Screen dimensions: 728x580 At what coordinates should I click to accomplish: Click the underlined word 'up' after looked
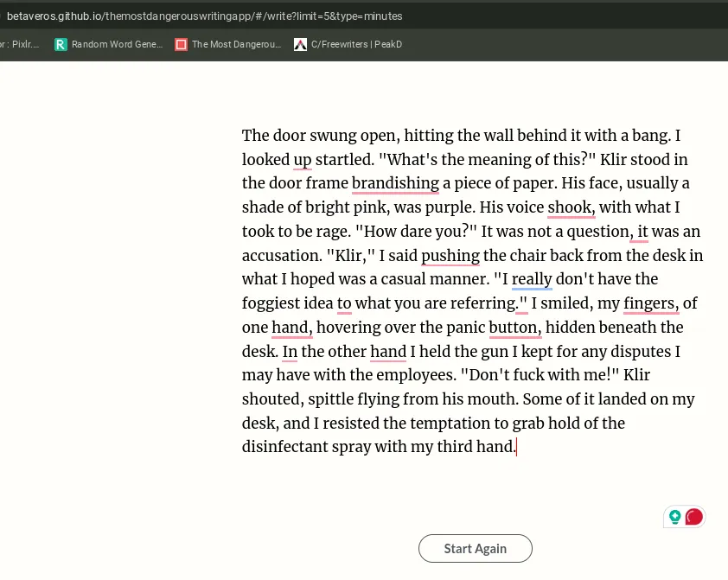pos(303,160)
